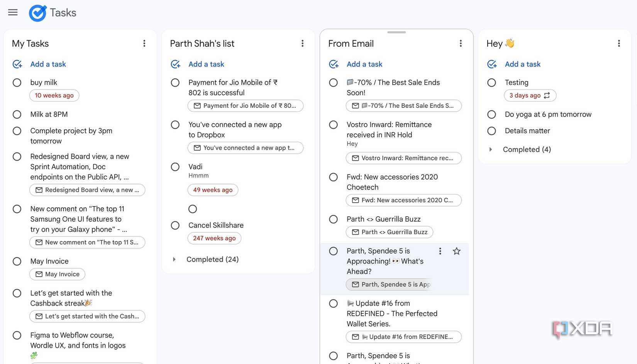637x364 pixels.
Task: Expand Completed (4) in Hey list
Action: 491,149
